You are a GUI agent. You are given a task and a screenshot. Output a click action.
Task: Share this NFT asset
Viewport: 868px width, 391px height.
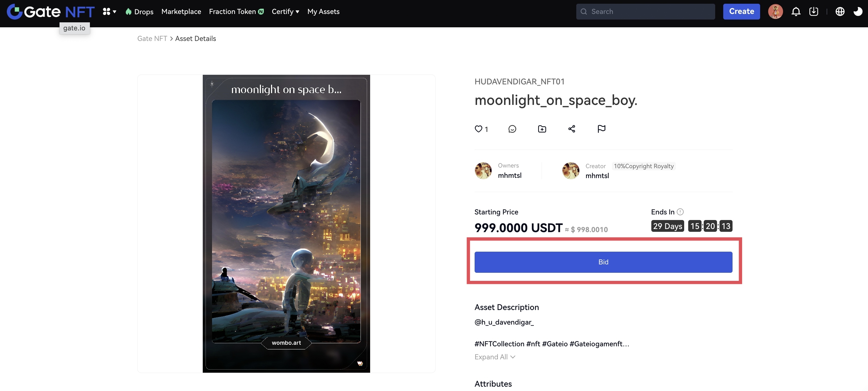click(x=571, y=129)
